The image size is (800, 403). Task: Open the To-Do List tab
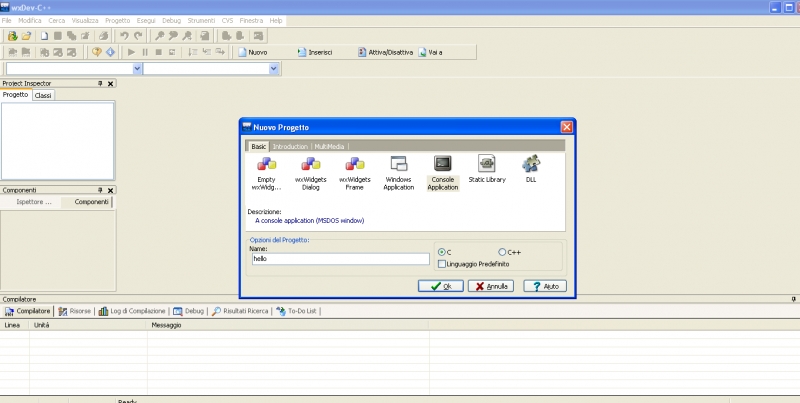[x=296, y=311]
